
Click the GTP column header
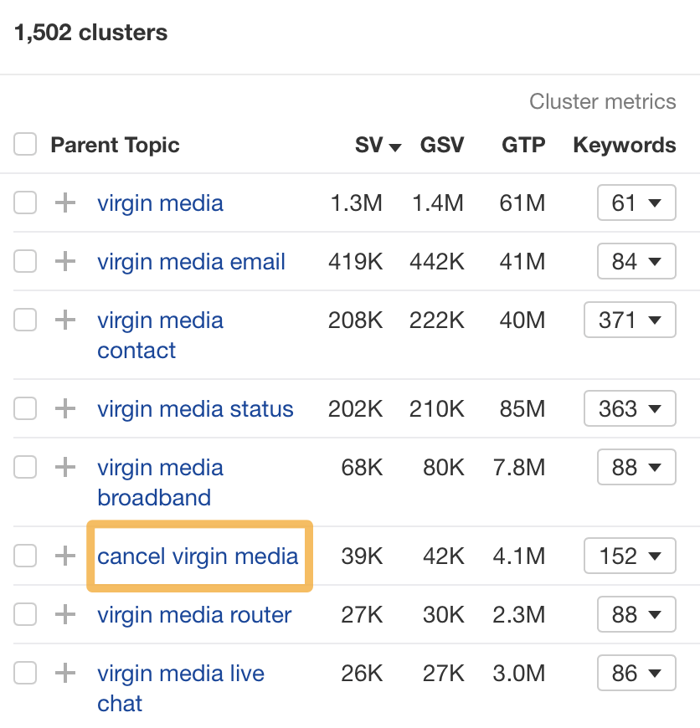click(522, 145)
